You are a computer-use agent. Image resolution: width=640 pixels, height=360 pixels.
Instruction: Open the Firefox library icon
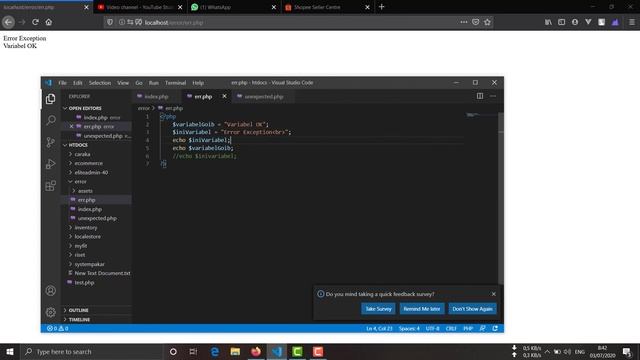(548, 22)
